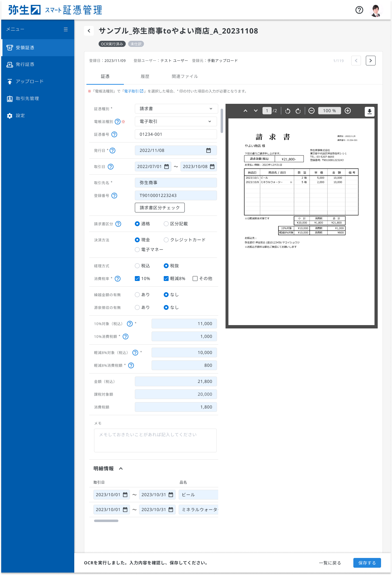Click the 弥生 スマート証憑管理 logo
The width and height of the screenshot is (392, 575).
[55, 10]
